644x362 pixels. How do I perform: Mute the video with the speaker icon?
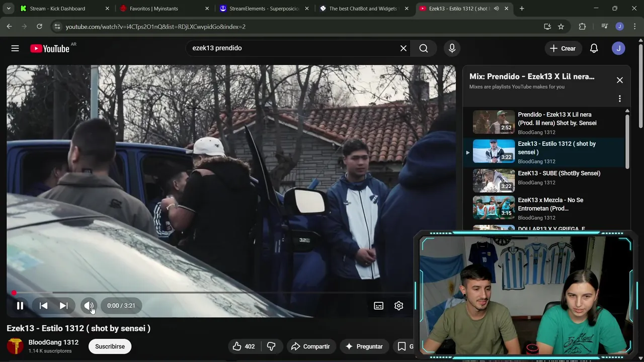click(89, 306)
